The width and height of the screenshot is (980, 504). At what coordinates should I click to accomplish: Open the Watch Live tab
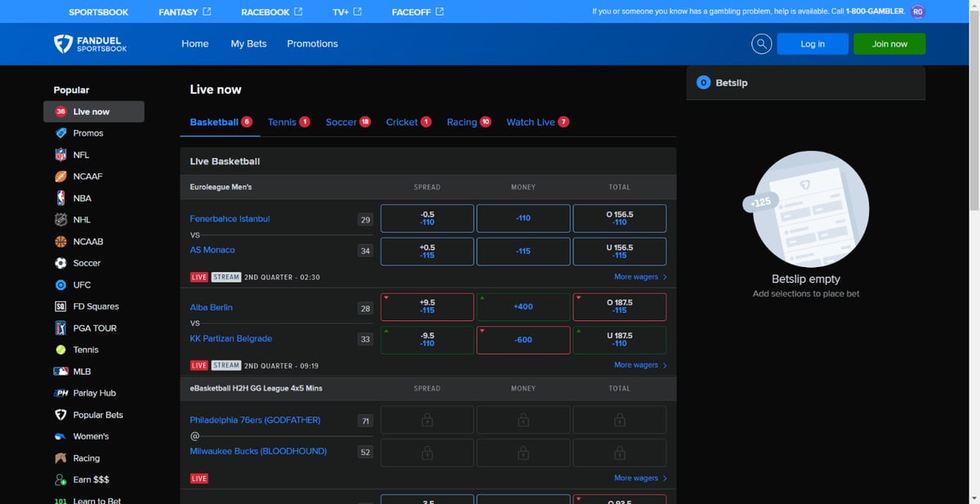(537, 123)
